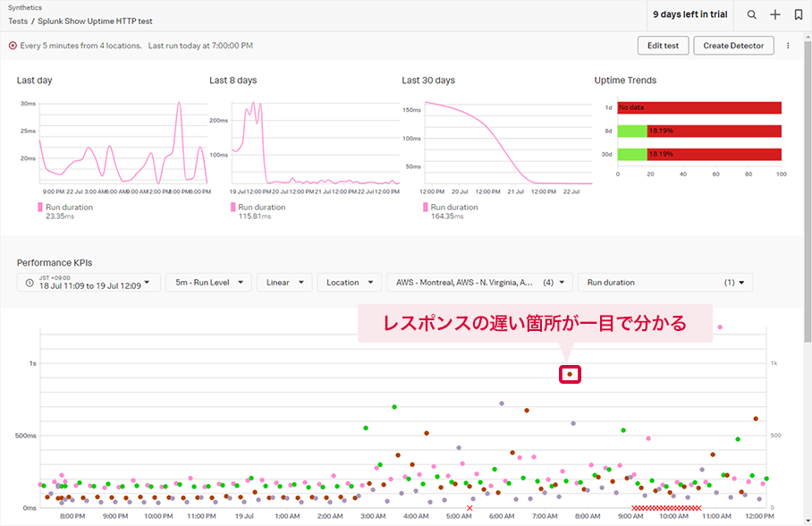812x526 pixels.
Task: Click the search magnifier icon
Action: [x=752, y=15]
